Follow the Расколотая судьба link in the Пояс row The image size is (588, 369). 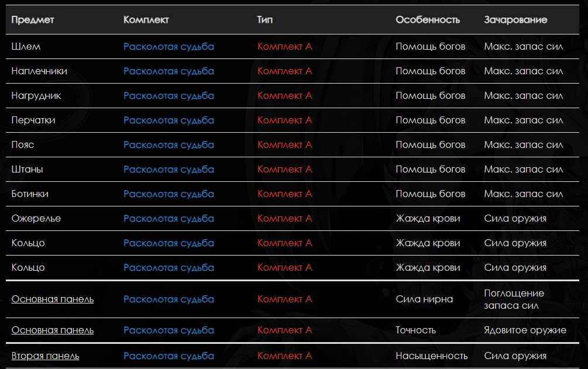[x=169, y=145]
